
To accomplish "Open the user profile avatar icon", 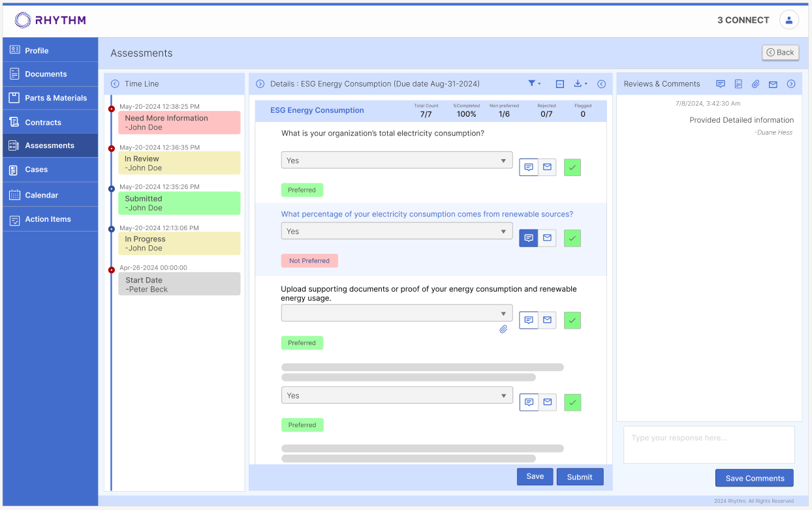I will pyautogui.click(x=789, y=20).
